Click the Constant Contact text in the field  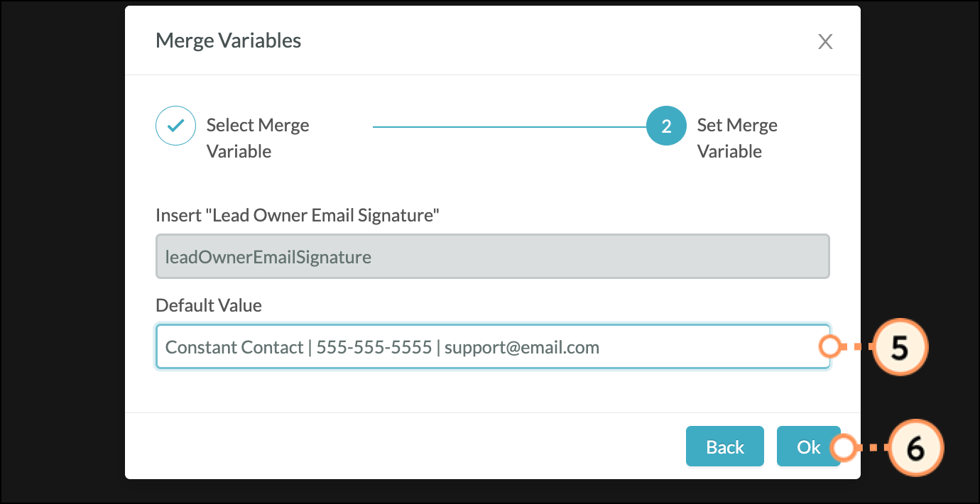click(x=234, y=348)
